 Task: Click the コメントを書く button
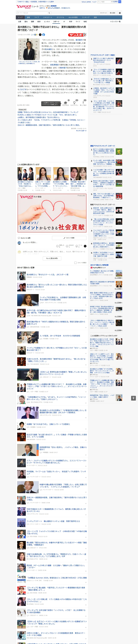(x=69, y=238)
